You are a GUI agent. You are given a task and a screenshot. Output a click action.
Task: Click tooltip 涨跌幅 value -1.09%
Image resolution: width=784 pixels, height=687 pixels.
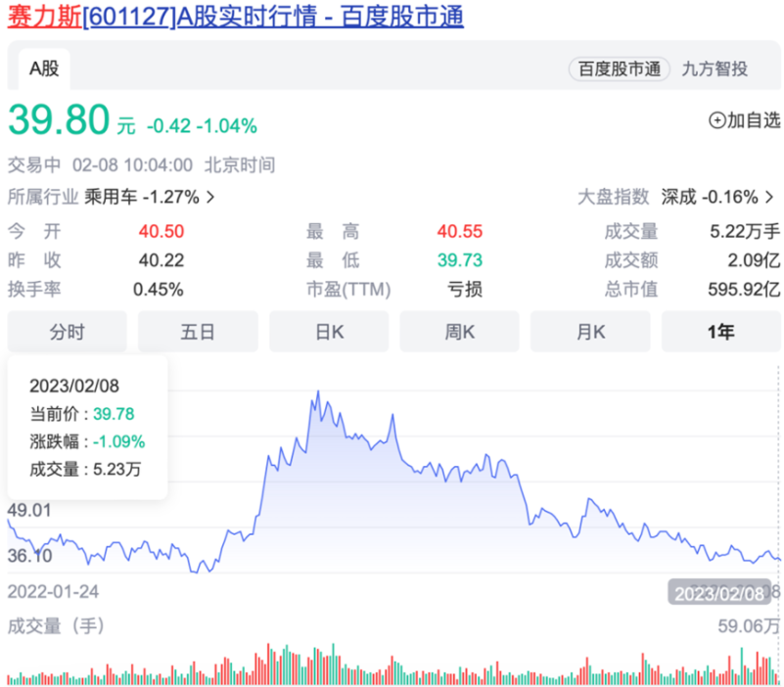click(119, 442)
